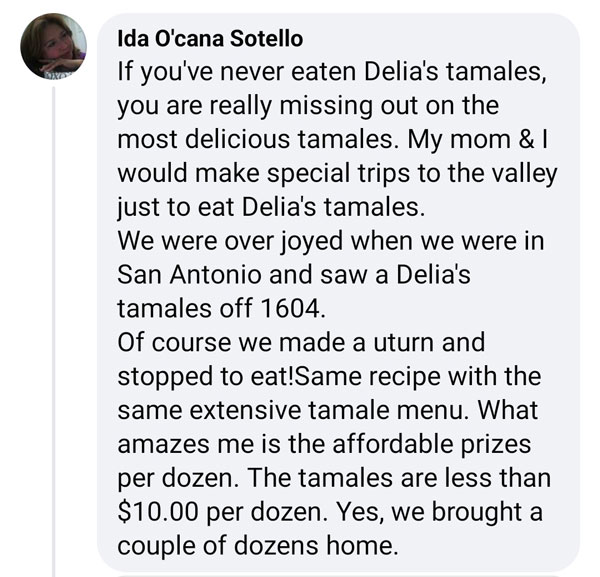Click the 'affordable prizes' phrase
The image size is (600, 577).
tap(431, 445)
